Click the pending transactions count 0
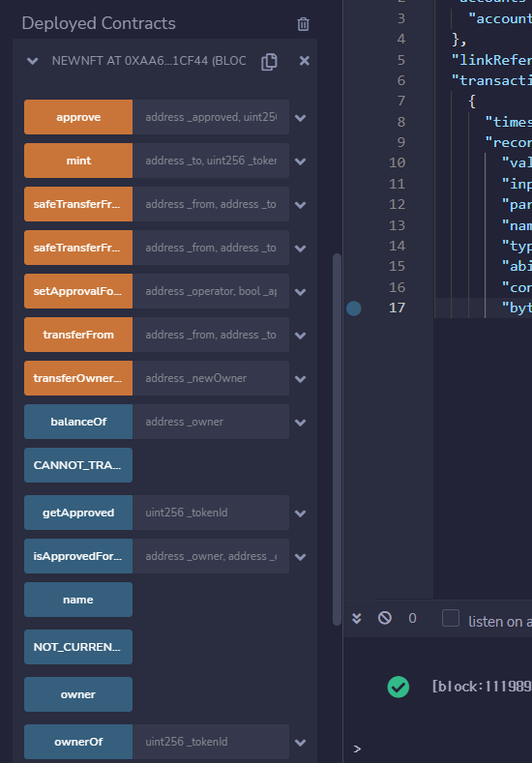 412,618
